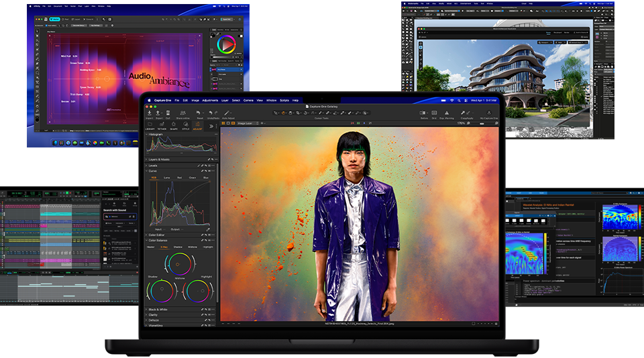Open the Library tool tab
The height and width of the screenshot is (358, 644).
point(150,125)
